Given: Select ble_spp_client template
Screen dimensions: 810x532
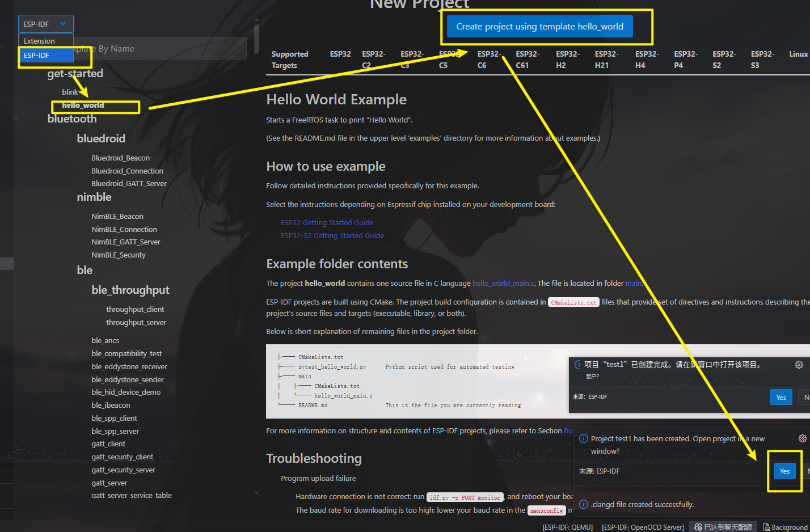Looking at the screenshot, I should pos(114,418).
